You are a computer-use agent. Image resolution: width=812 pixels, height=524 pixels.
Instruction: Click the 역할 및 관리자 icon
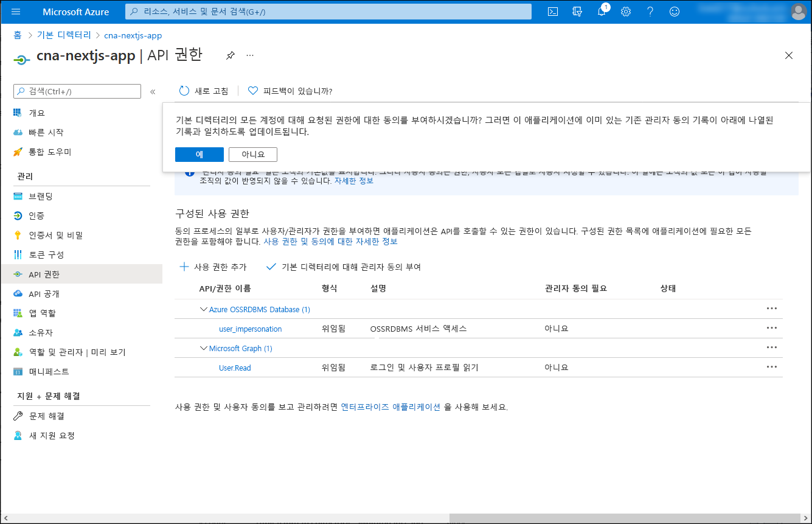[x=18, y=352]
